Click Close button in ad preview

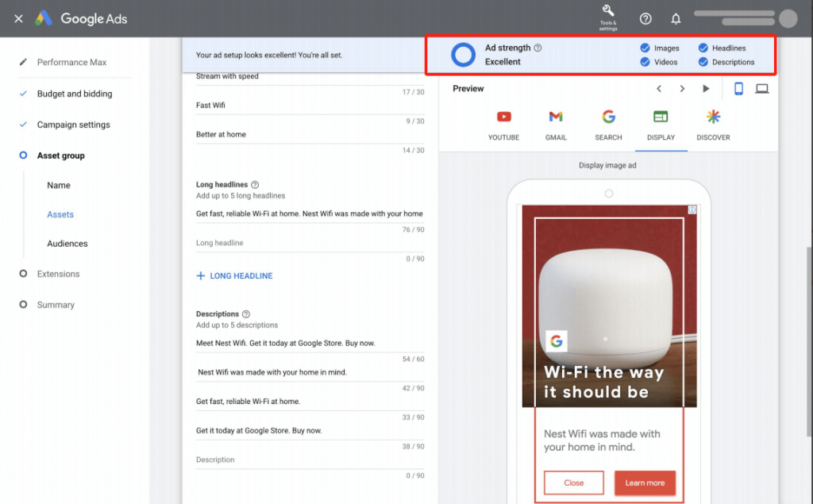tap(573, 483)
